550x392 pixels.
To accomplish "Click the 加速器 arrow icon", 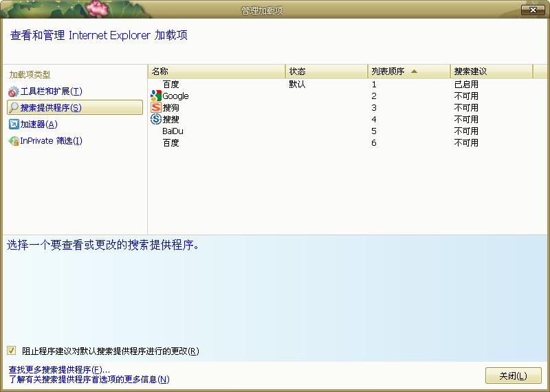I will coord(14,124).
